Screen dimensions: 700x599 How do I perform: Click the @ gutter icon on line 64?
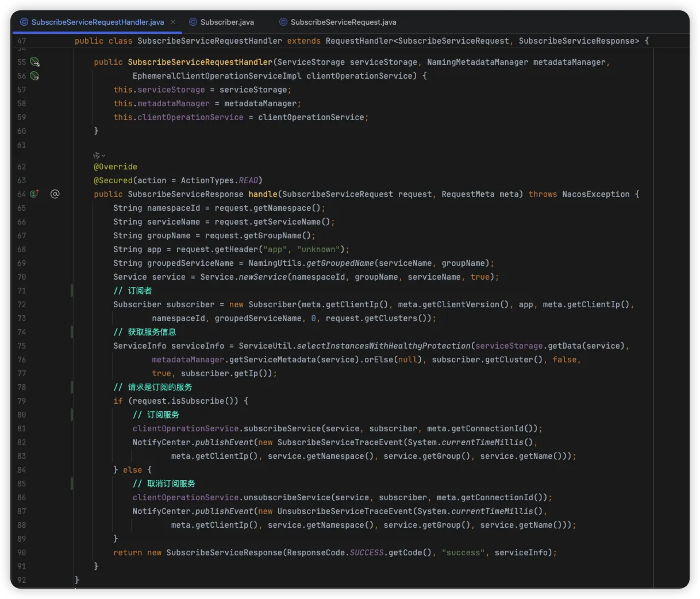point(55,194)
